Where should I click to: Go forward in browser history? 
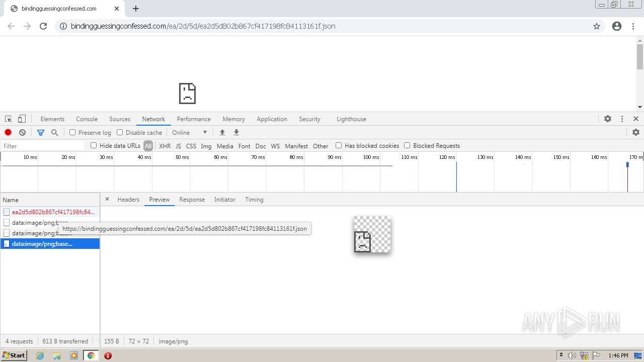[27, 26]
